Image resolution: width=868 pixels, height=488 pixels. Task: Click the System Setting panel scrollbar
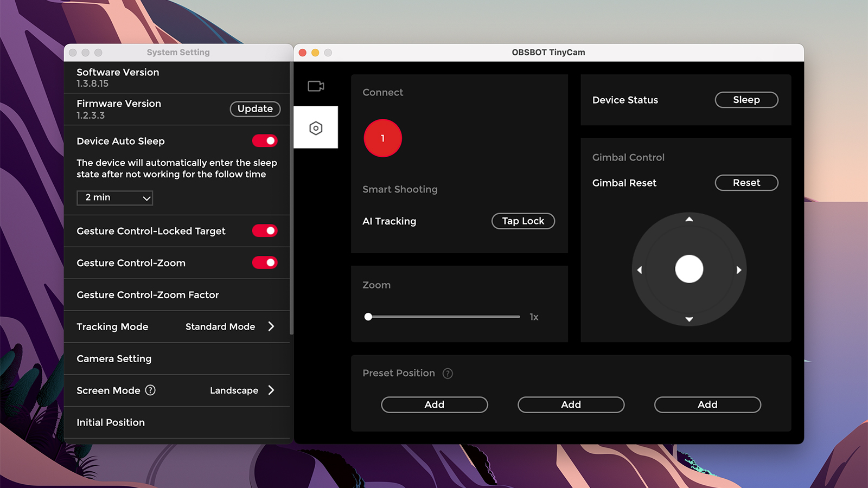pyautogui.click(x=291, y=198)
